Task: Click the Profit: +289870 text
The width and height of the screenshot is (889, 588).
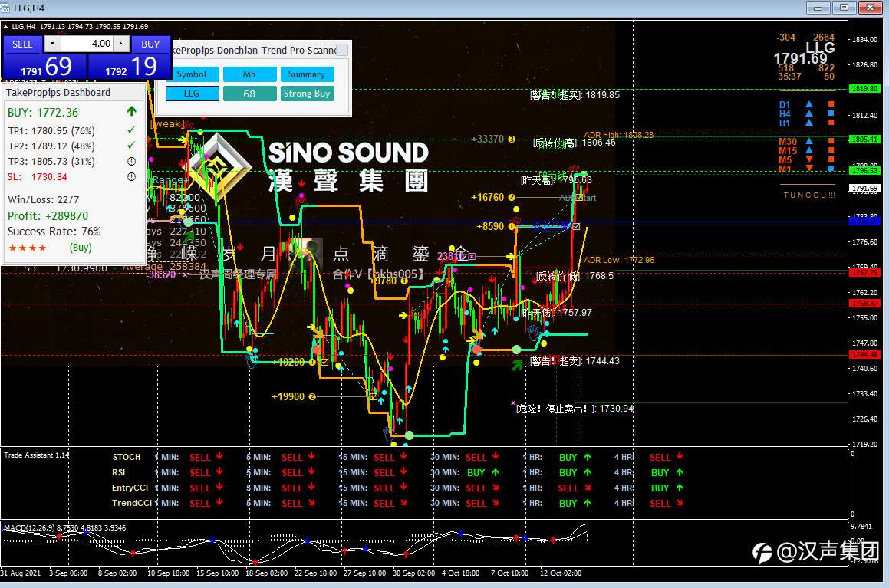Action: pyautogui.click(x=48, y=216)
